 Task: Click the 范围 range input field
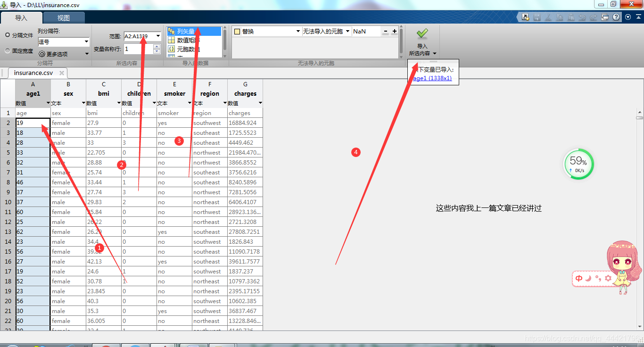click(139, 36)
